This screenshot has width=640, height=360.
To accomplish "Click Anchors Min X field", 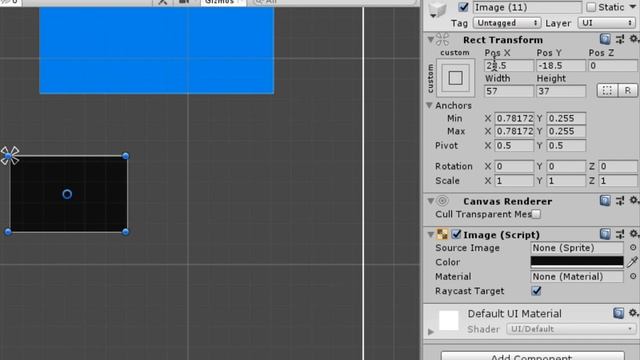I will (514, 118).
